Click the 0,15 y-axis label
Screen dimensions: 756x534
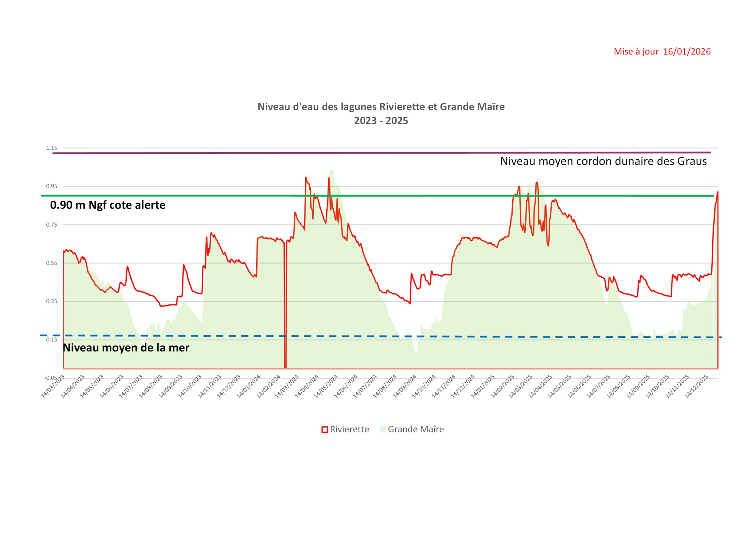point(51,340)
